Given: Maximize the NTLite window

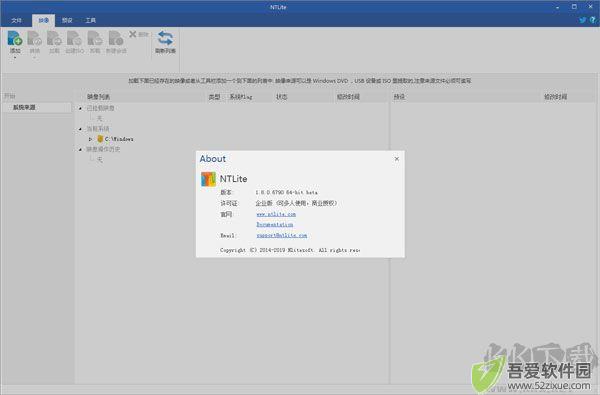Looking at the screenshot, I should tap(574, 7).
